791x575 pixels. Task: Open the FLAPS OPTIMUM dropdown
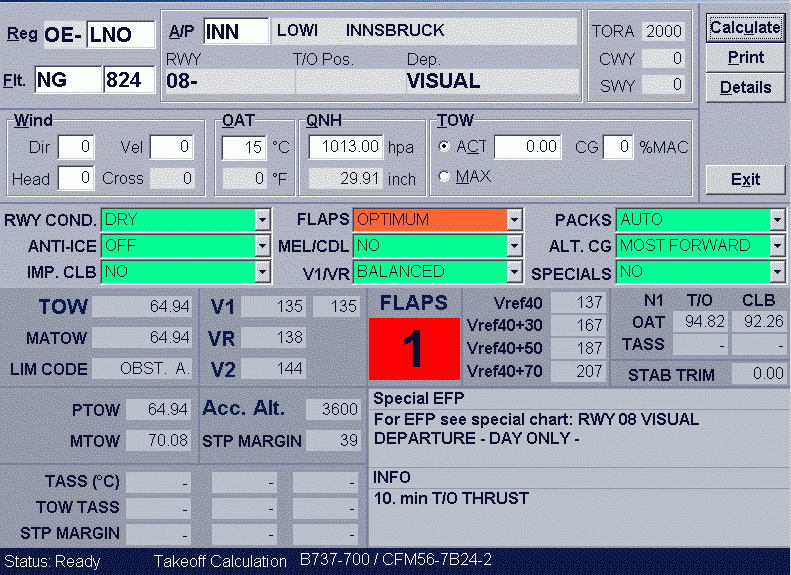tap(515, 220)
